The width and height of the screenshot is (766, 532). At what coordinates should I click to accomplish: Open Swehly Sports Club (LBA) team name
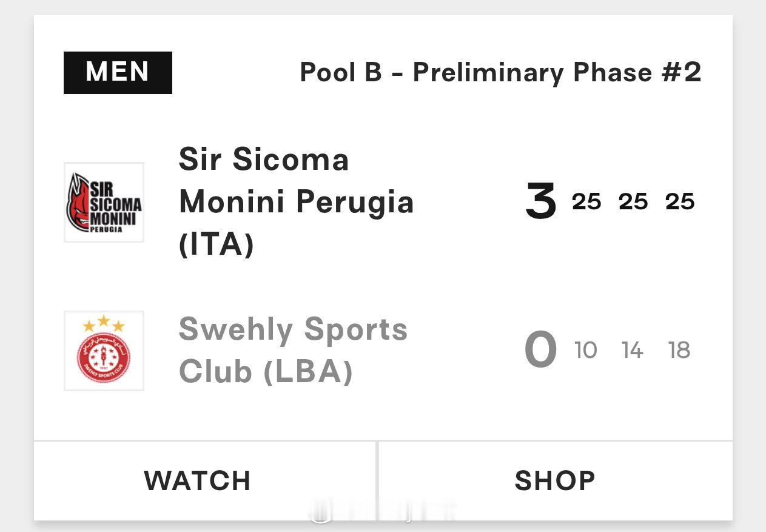coord(293,350)
